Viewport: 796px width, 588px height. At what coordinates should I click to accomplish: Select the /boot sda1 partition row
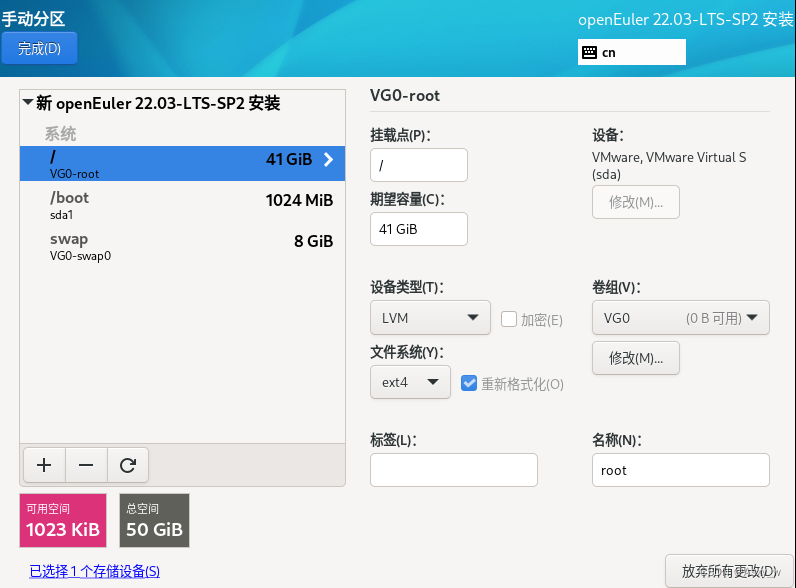(x=182, y=205)
